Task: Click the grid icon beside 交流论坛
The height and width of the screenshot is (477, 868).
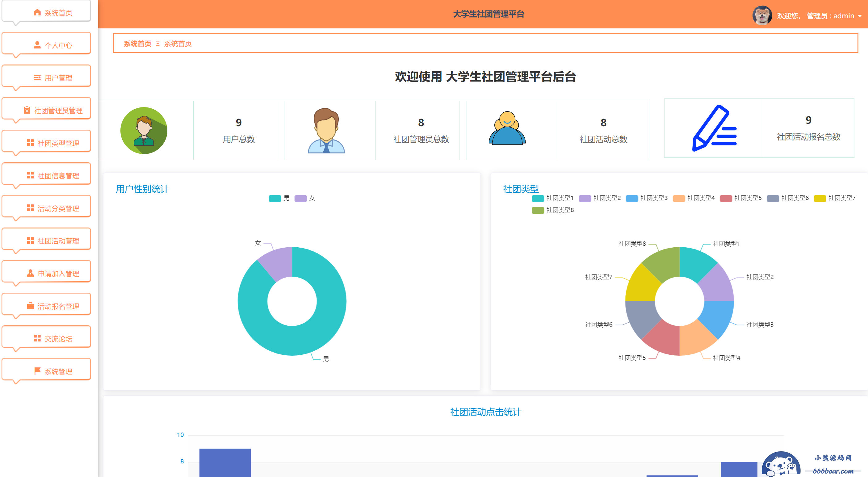Action: coord(37,338)
